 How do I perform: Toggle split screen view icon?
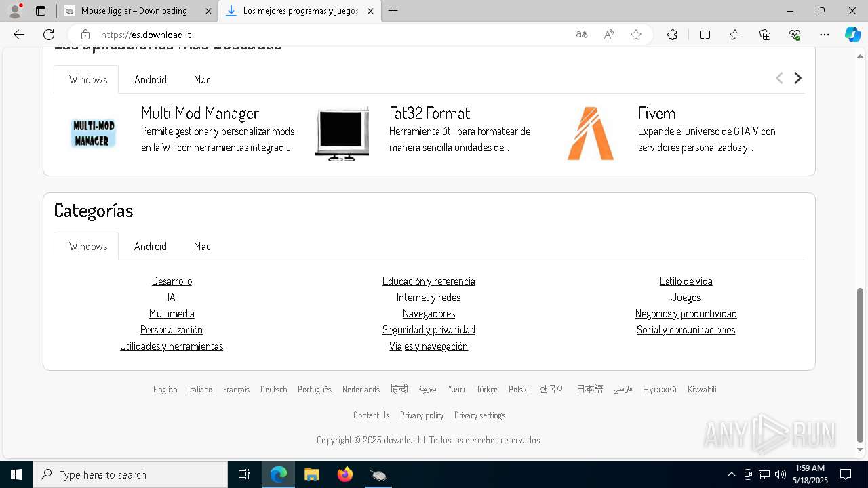[x=705, y=35]
